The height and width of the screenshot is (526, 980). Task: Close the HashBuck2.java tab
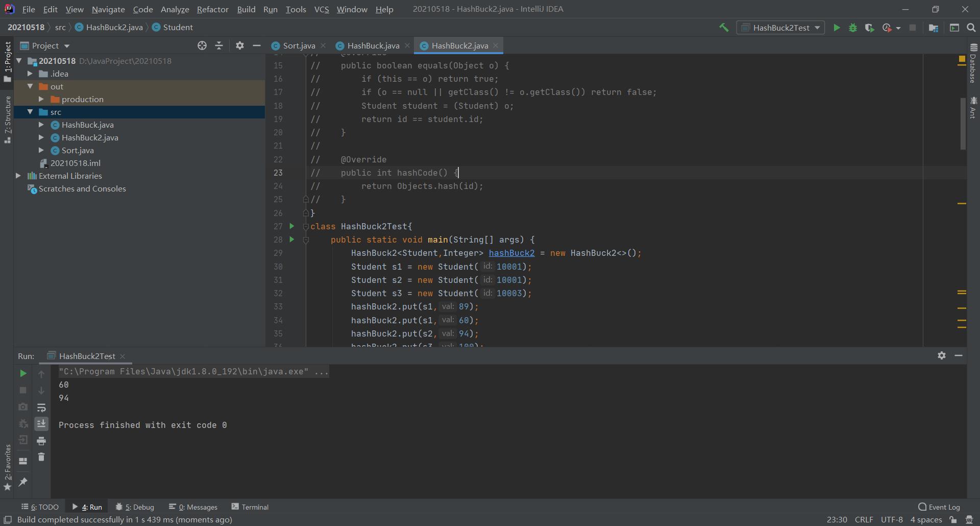496,45
